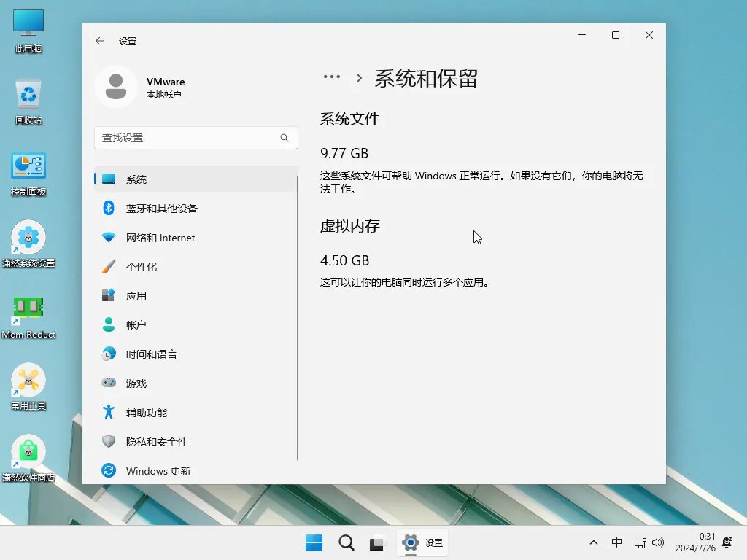747x560 pixels.
Task: Click the Windows Start button
Action: (x=314, y=542)
